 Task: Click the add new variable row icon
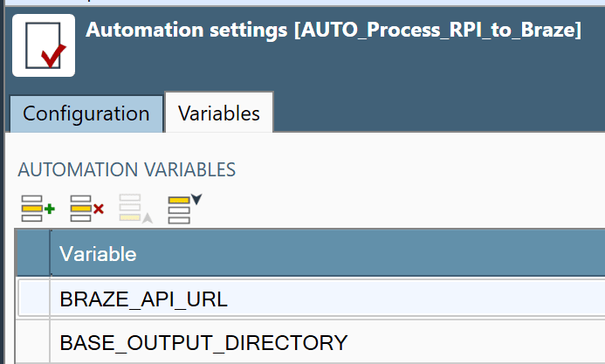[x=38, y=209]
